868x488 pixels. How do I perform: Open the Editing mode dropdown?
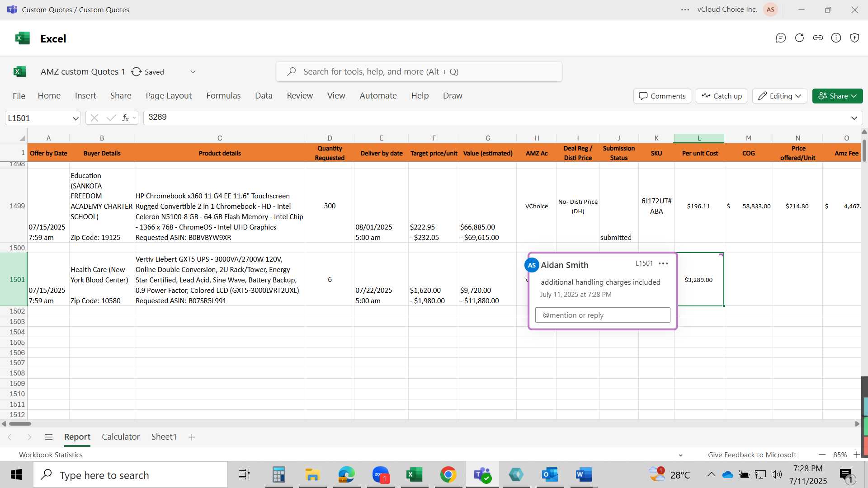tap(780, 96)
